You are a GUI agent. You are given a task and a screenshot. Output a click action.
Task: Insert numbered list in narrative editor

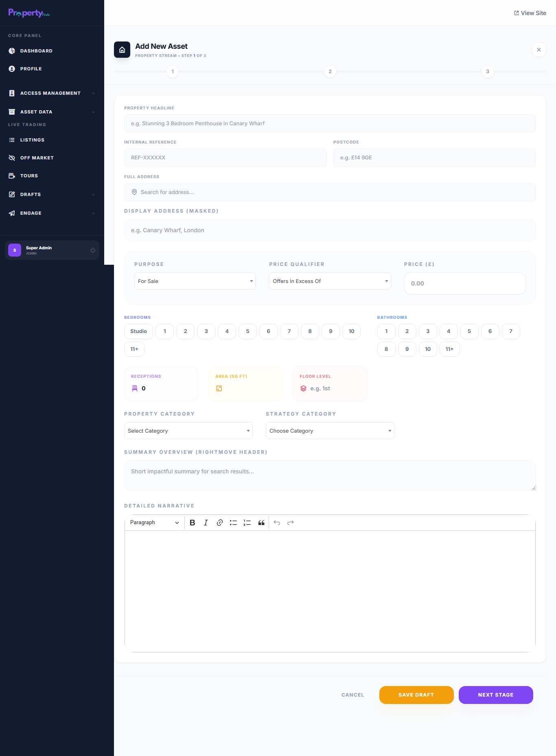coord(247,523)
